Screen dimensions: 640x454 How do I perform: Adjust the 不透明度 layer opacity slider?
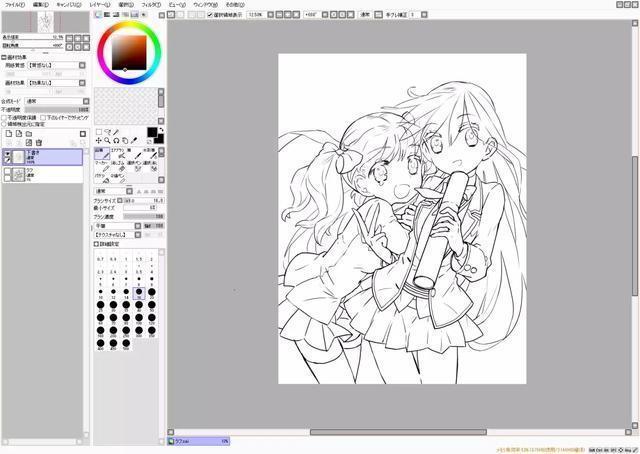(x=57, y=110)
